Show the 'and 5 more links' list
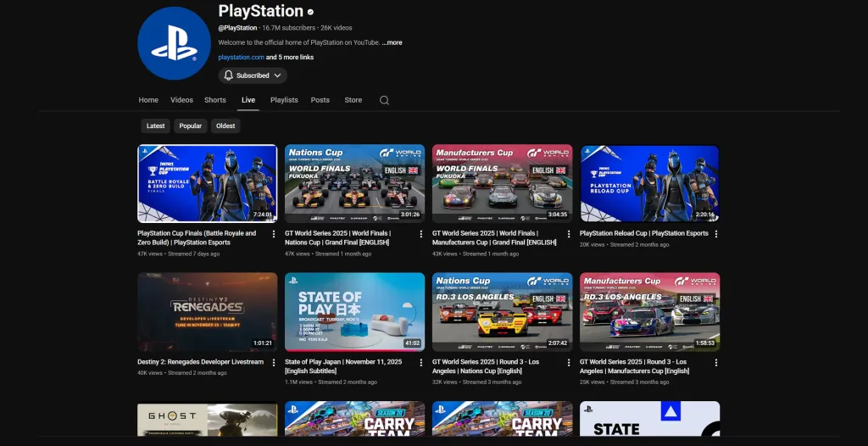The width and height of the screenshot is (868, 446). pyautogui.click(x=290, y=57)
